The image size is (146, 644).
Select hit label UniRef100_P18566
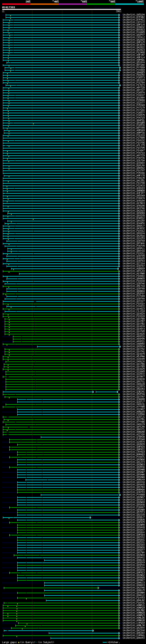point(133,414)
